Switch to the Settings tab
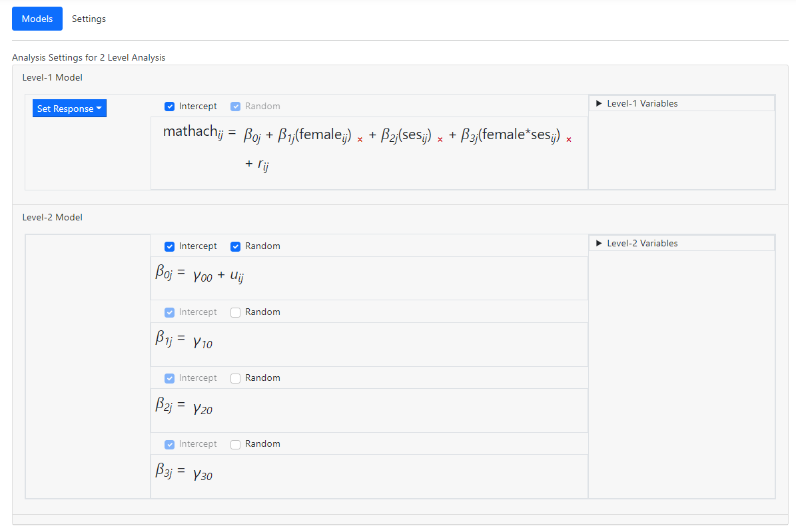This screenshot has width=796, height=532. tap(89, 19)
